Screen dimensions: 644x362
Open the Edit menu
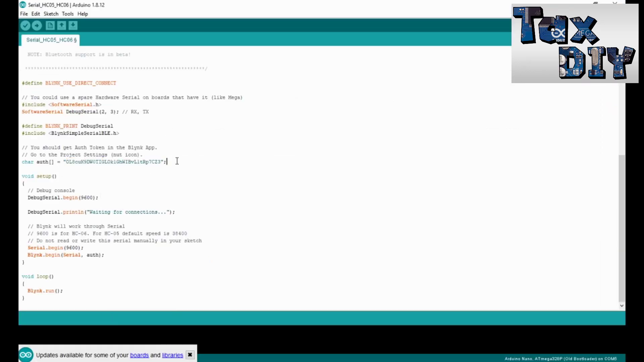pos(36,14)
